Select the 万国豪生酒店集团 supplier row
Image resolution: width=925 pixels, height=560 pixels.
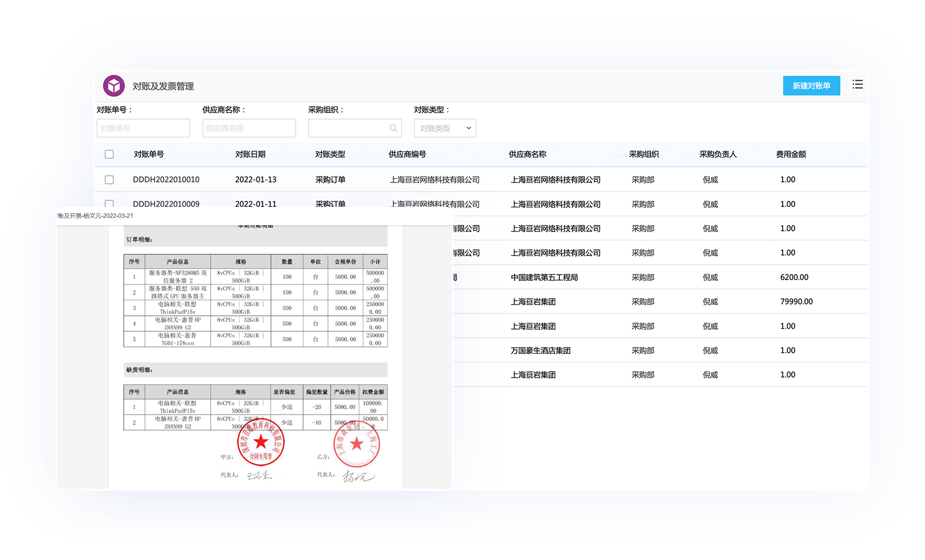click(x=540, y=350)
